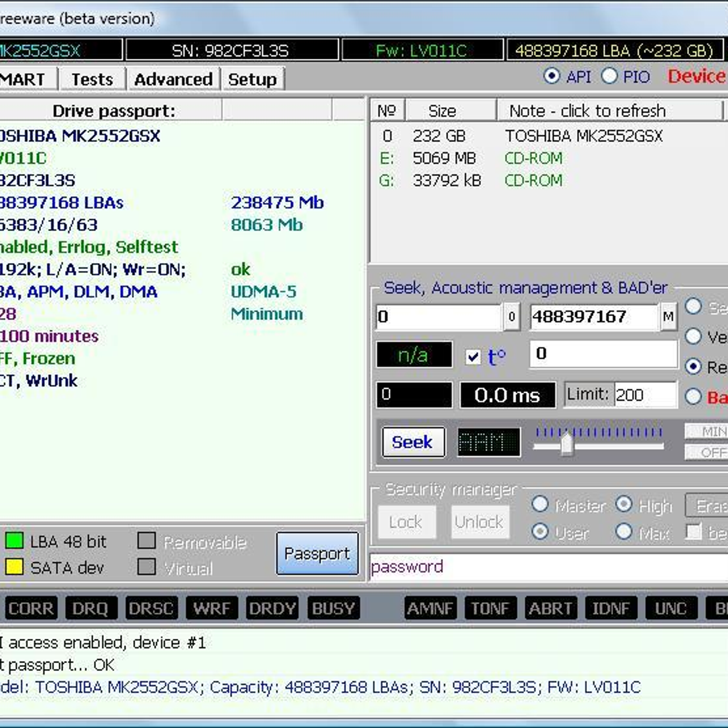
Task: Switch to the Advanced tab
Action: point(173,79)
